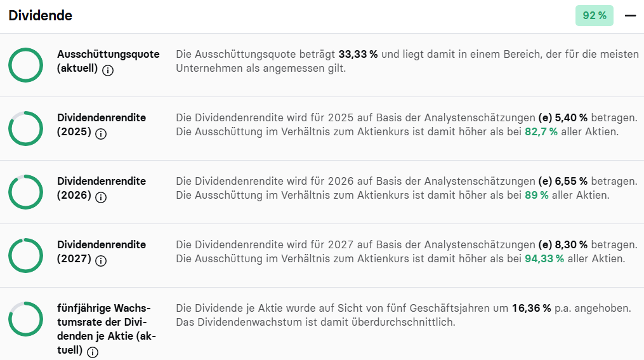
Task: Click info icon for fünfjährige Wachstumsrate
Action: (93, 352)
